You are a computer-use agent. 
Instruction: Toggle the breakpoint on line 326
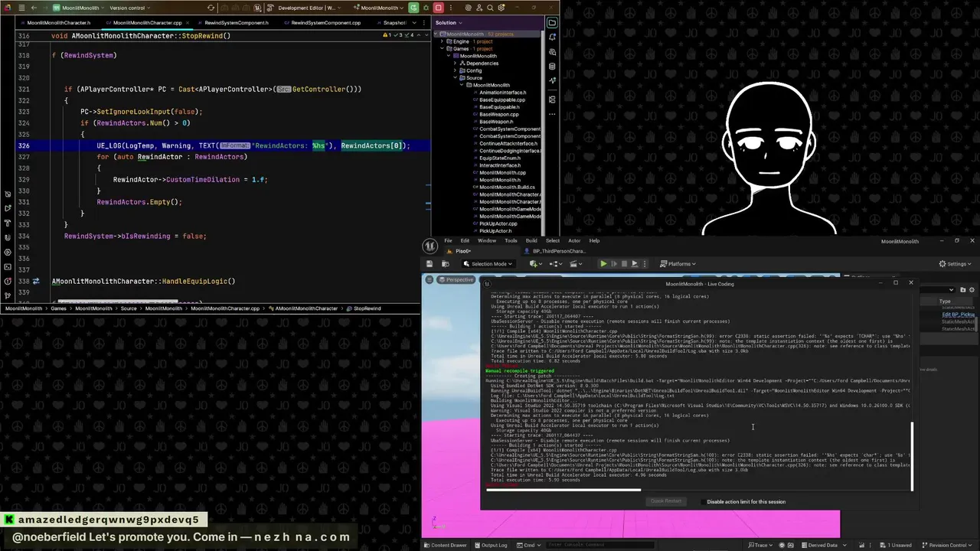(x=24, y=145)
